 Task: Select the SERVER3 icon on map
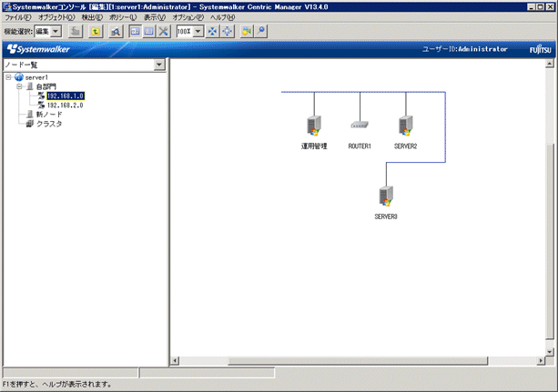(x=386, y=196)
